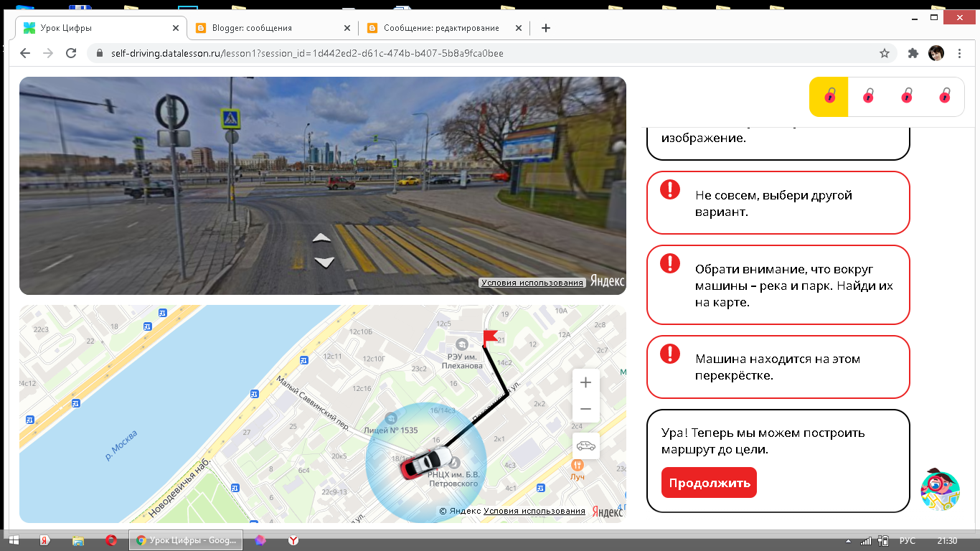
Task: Select the second lock level icon
Action: 868,95
